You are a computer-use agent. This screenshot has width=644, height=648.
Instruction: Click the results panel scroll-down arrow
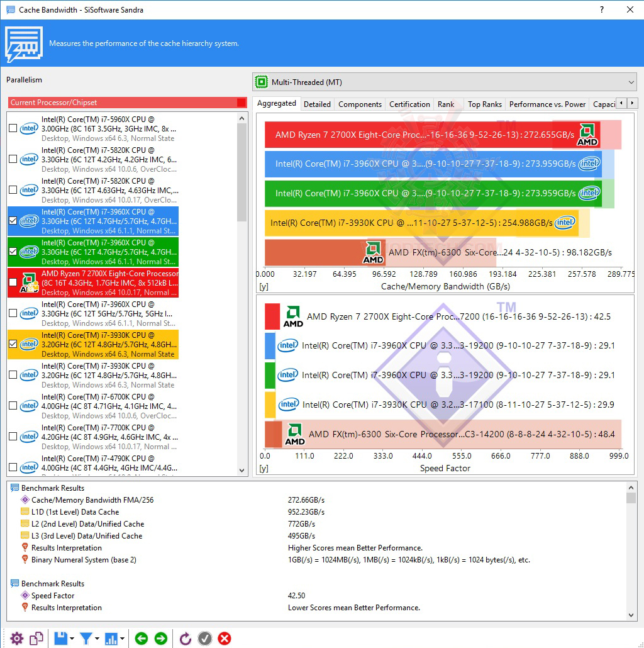pos(631,615)
